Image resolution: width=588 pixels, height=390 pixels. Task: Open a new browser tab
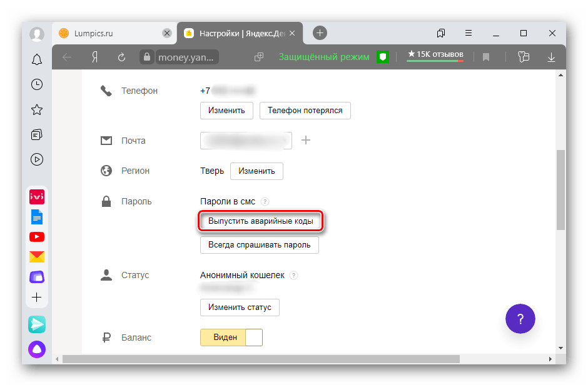tap(320, 33)
